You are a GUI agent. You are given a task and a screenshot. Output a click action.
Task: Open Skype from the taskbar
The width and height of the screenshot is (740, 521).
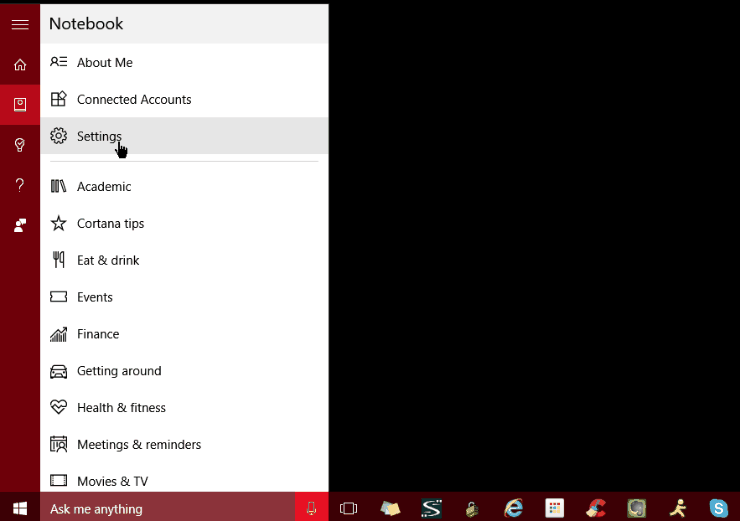(719, 508)
